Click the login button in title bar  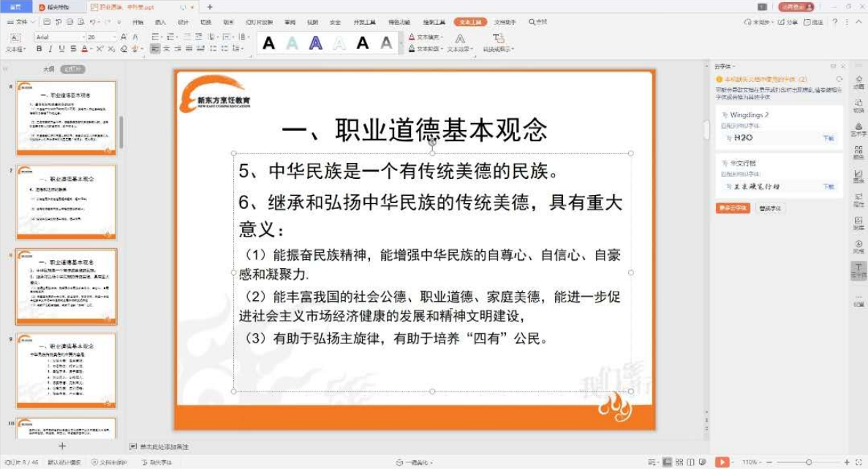tap(796, 7)
